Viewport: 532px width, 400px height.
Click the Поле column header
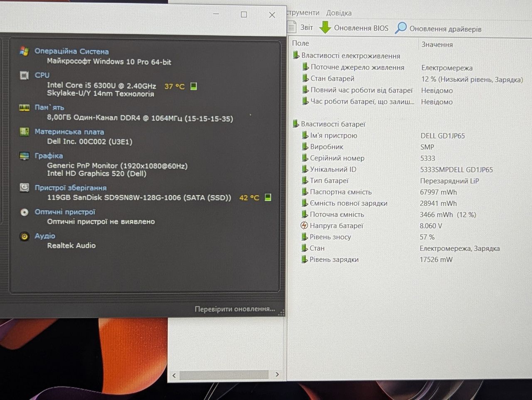tap(300, 43)
